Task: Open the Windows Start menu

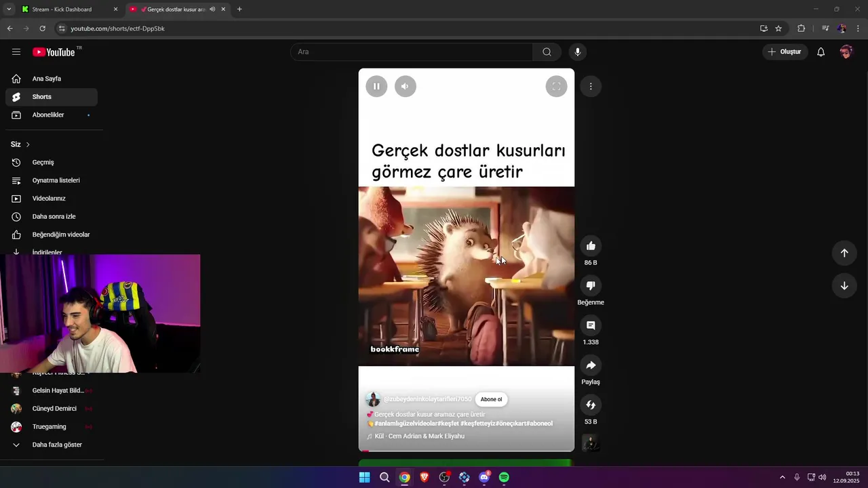Action: (x=364, y=477)
